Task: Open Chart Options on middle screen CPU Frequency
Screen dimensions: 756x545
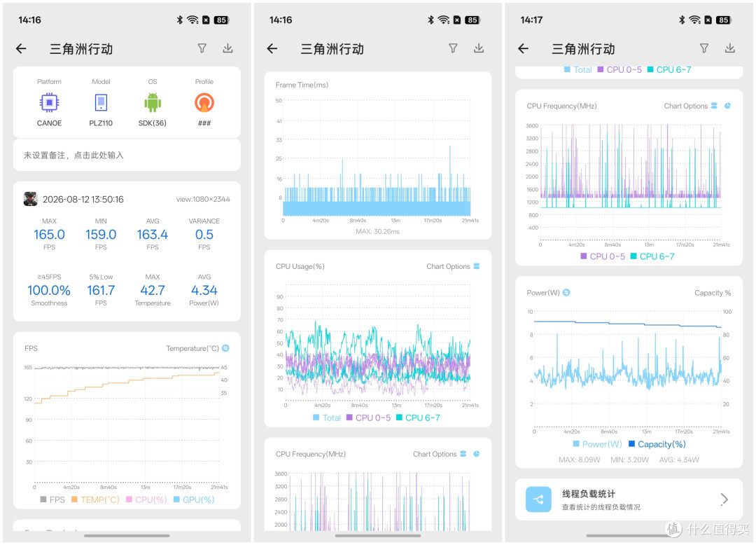Action: [x=439, y=454]
